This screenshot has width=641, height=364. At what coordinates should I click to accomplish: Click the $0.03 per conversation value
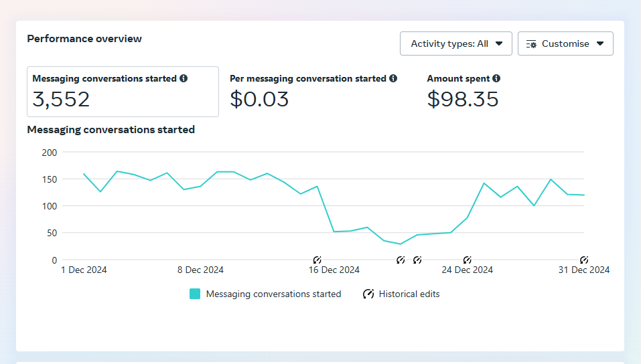click(x=259, y=99)
